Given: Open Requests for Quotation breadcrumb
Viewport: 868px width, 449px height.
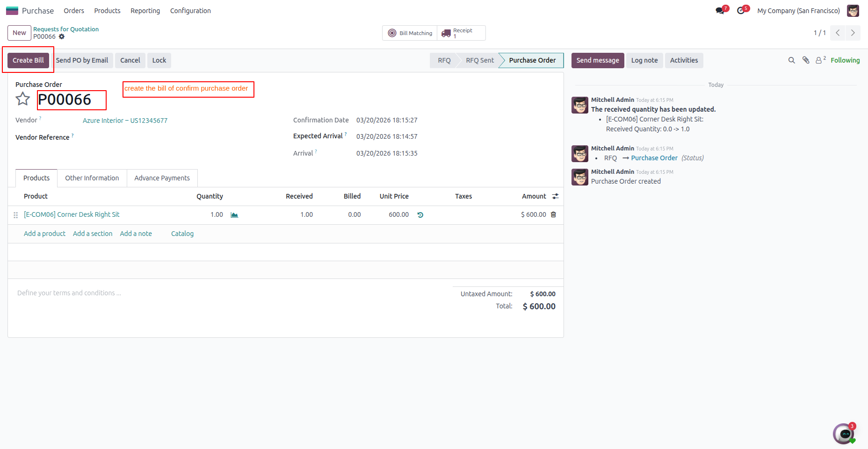Looking at the screenshot, I should [x=66, y=29].
